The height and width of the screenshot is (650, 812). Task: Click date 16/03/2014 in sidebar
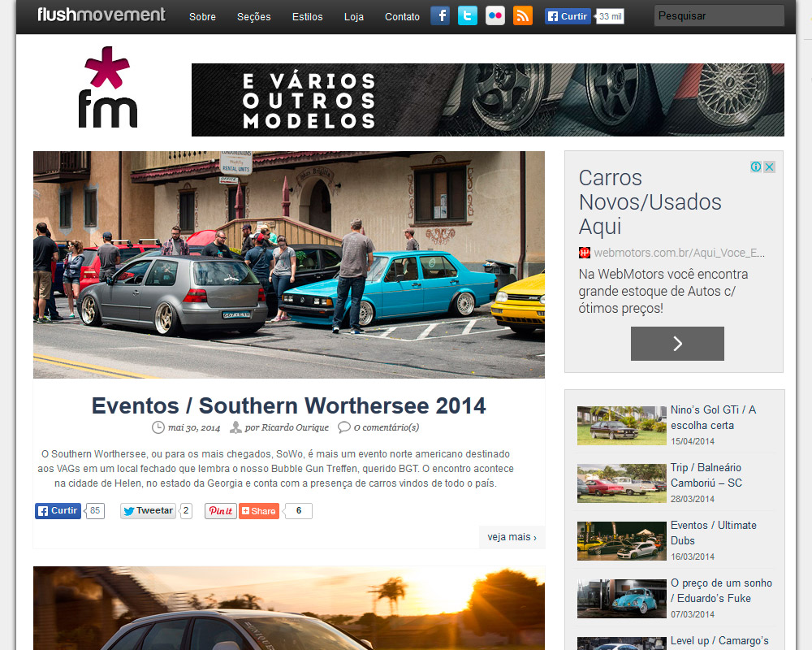[693, 557]
